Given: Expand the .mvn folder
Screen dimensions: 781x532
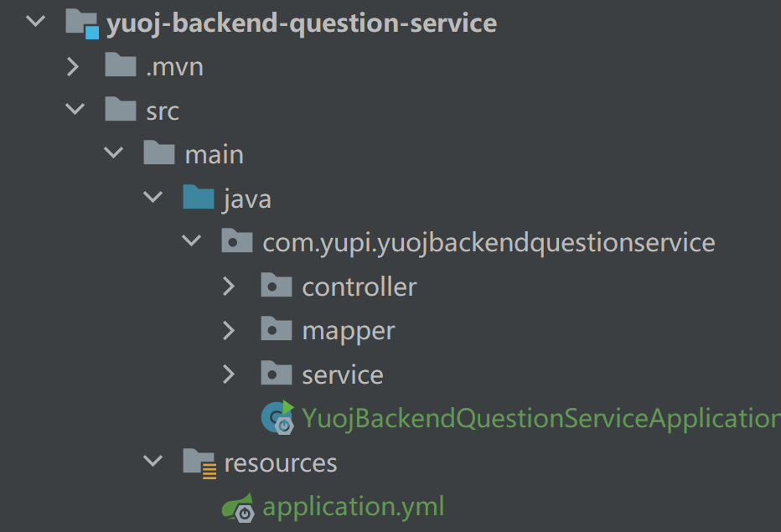Looking at the screenshot, I should click(74, 66).
